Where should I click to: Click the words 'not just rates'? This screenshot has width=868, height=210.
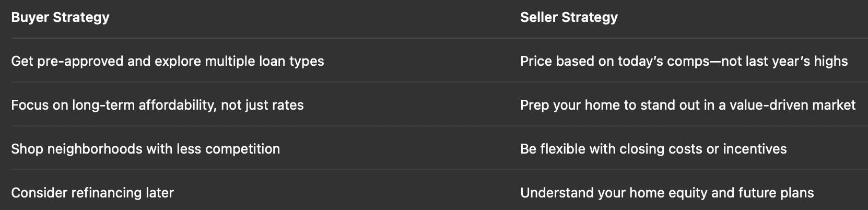(262, 106)
